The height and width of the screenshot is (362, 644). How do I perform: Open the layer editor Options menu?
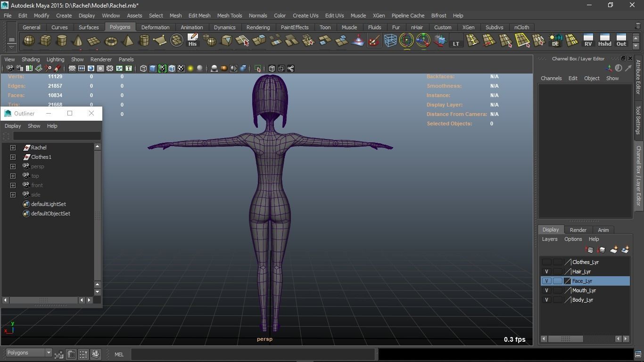pos(573,239)
